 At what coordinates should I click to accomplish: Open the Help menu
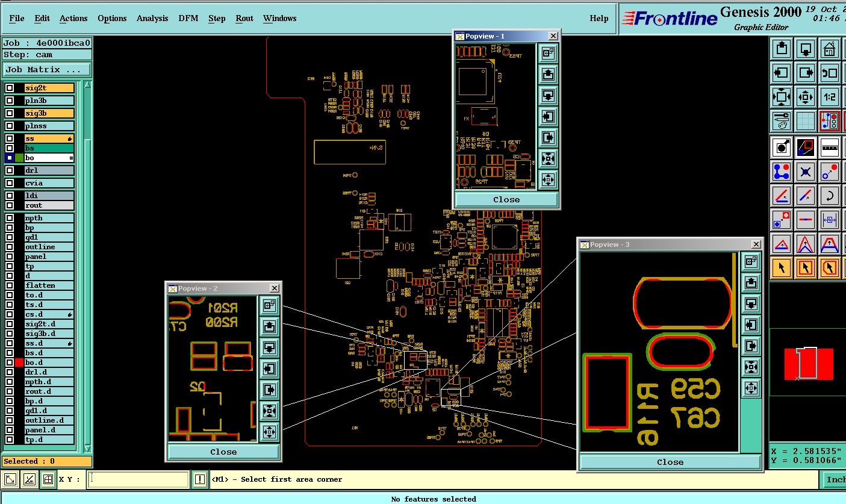(599, 18)
